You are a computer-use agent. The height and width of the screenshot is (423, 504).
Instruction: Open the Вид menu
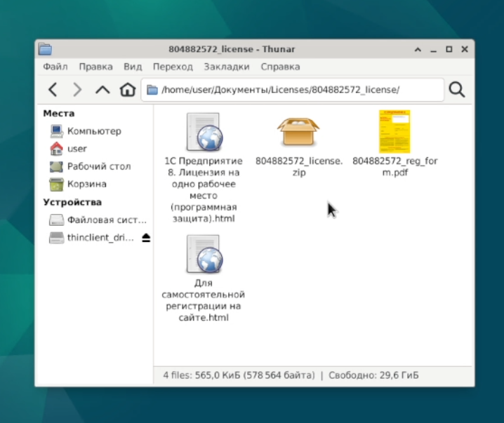pyautogui.click(x=133, y=67)
